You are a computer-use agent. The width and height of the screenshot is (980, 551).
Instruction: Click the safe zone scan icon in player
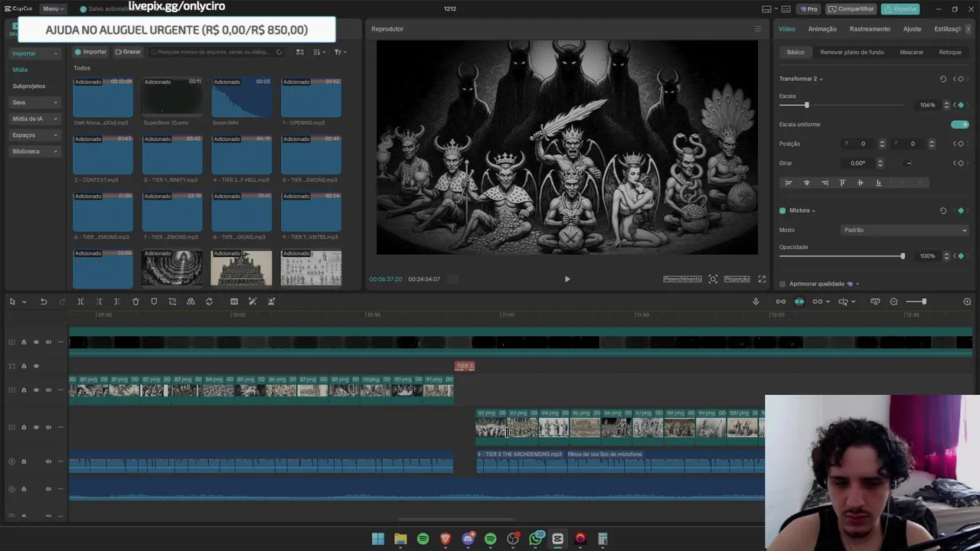[x=713, y=279]
